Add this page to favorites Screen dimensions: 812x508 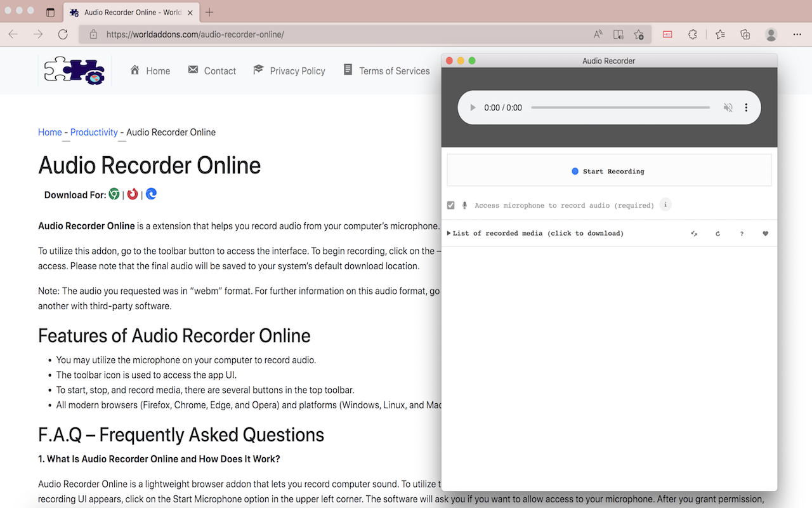pyautogui.click(x=639, y=34)
